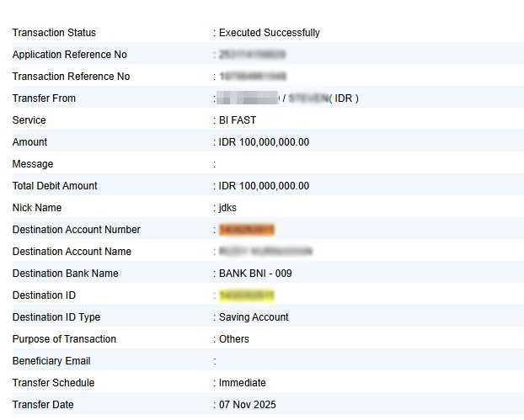The width and height of the screenshot is (524, 420).
Task: Select the "Saving Account" ID type value
Action: click(254, 317)
